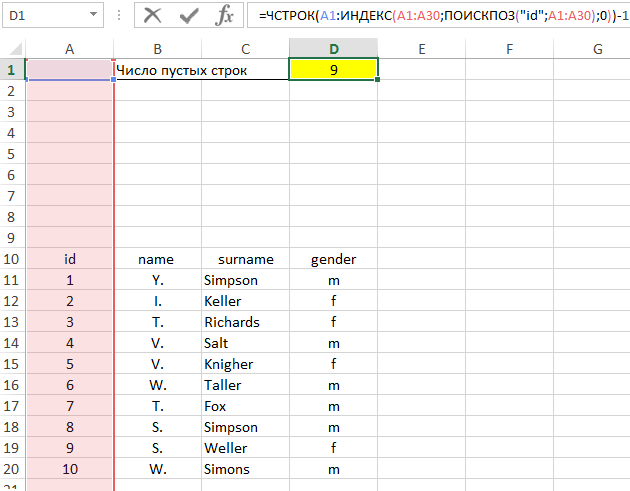This screenshot has width=630, height=491.
Task: Select the cell containing 'Simons'
Action: tap(245, 469)
